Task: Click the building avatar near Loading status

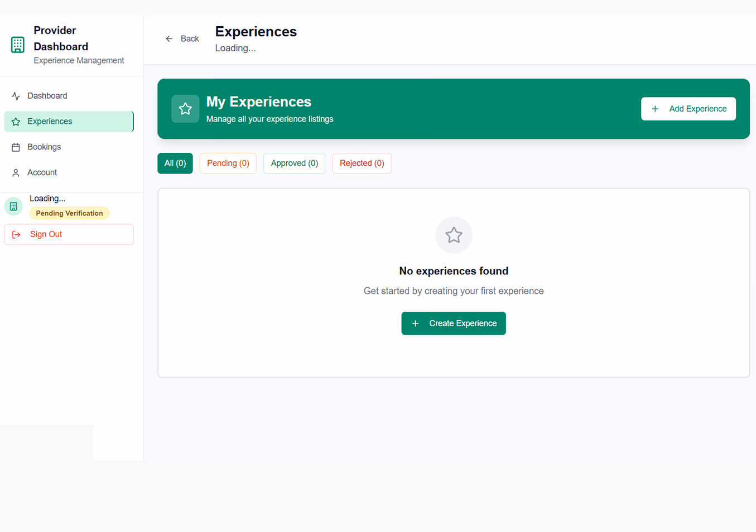Action: pos(13,206)
